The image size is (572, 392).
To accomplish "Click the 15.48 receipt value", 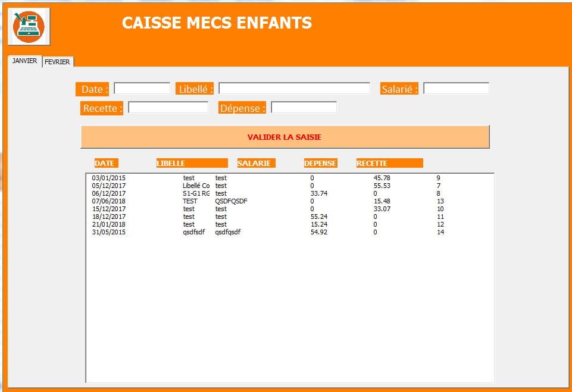I will tap(382, 201).
